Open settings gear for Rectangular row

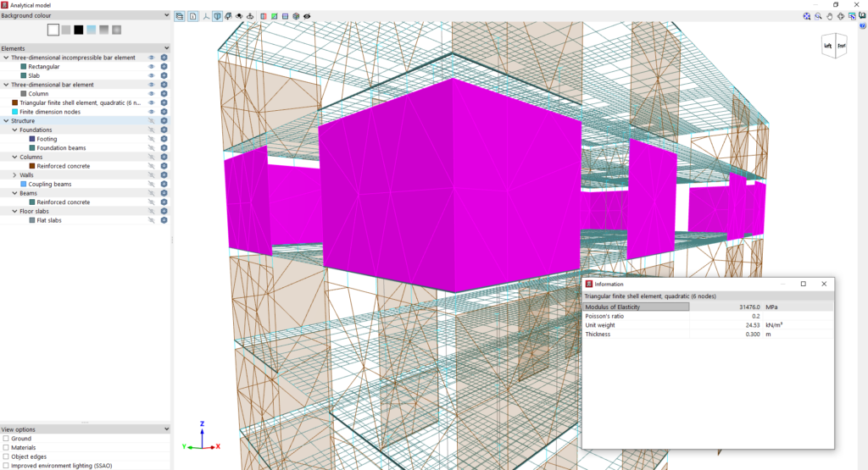pos(164,66)
